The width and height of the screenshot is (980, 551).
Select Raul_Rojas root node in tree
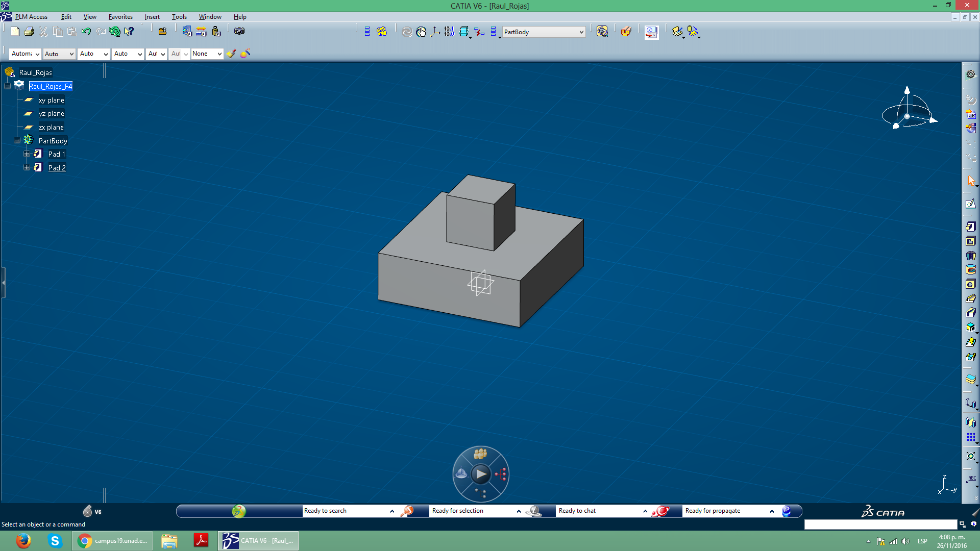pos(36,72)
